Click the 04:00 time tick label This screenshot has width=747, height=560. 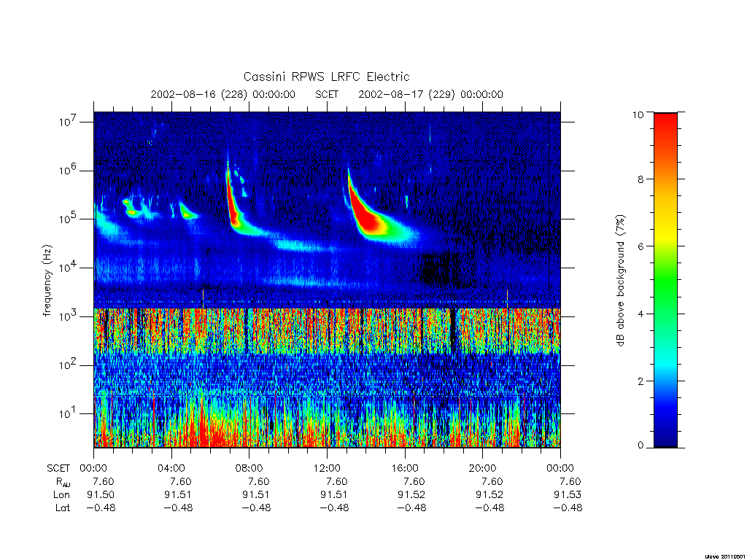pyautogui.click(x=171, y=468)
